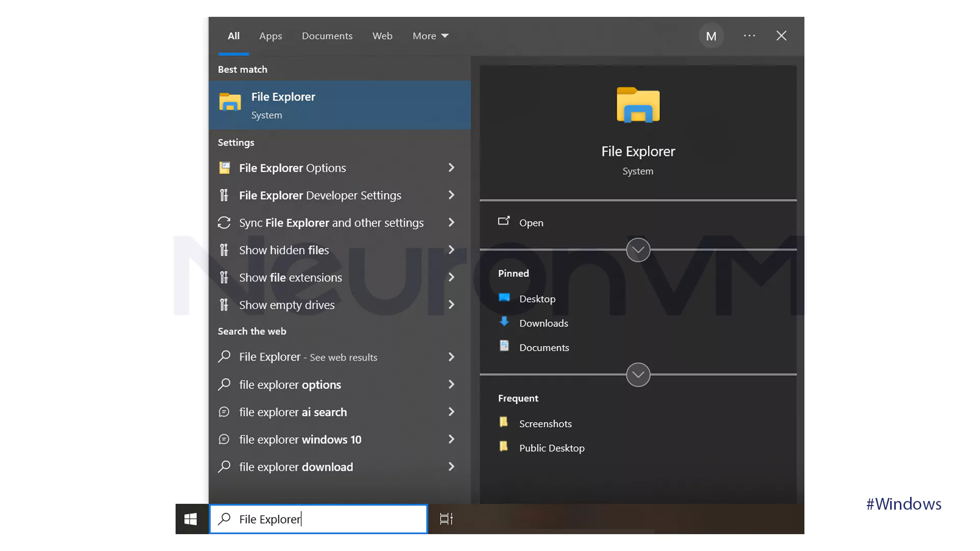
Task: Expand the More filter dropdown
Action: click(431, 36)
